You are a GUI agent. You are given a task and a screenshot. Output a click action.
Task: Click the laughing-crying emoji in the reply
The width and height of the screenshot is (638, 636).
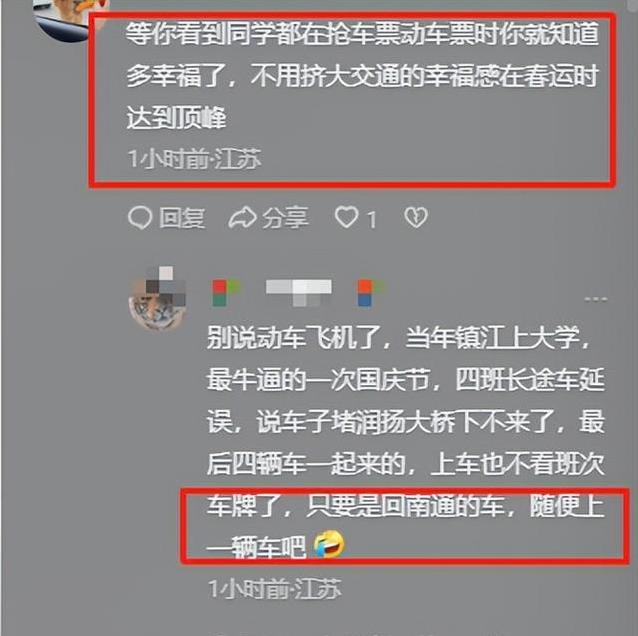pyautogui.click(x=329, y=544)
